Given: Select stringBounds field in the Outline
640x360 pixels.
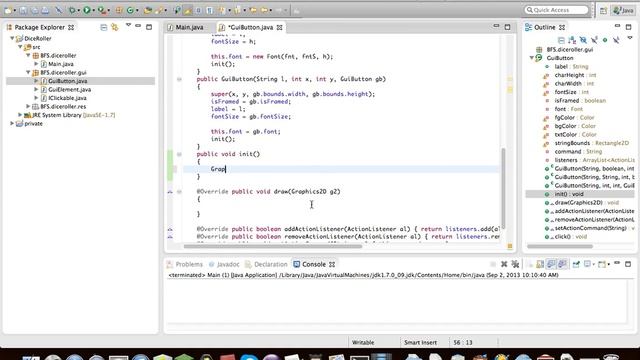Looking at the screenshot, I should tap(591, 143).
